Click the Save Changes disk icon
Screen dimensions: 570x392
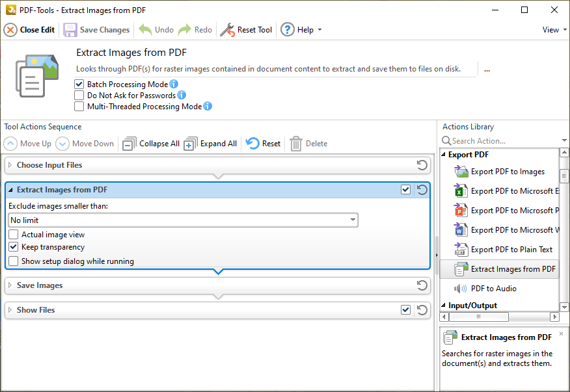coord(70,30)
